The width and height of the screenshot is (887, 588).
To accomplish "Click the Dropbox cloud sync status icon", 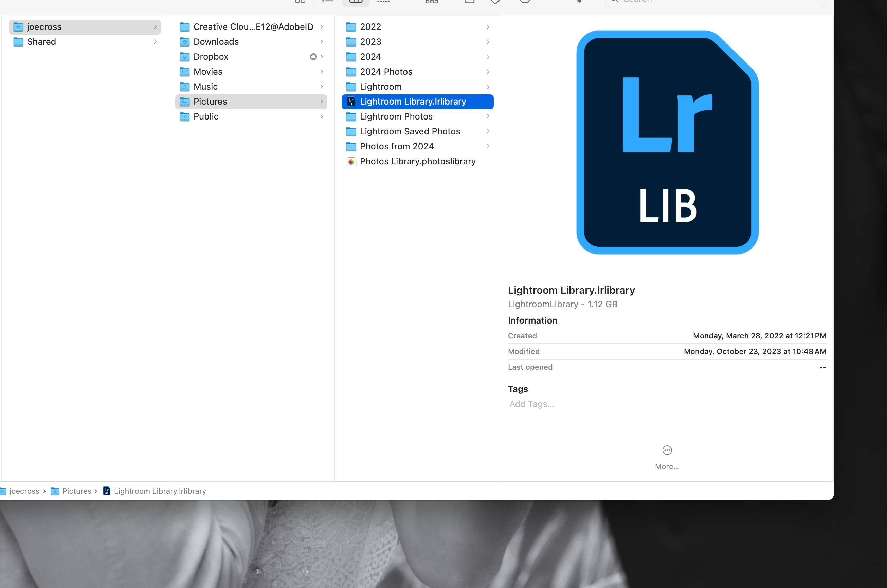I will click(313, 57).
